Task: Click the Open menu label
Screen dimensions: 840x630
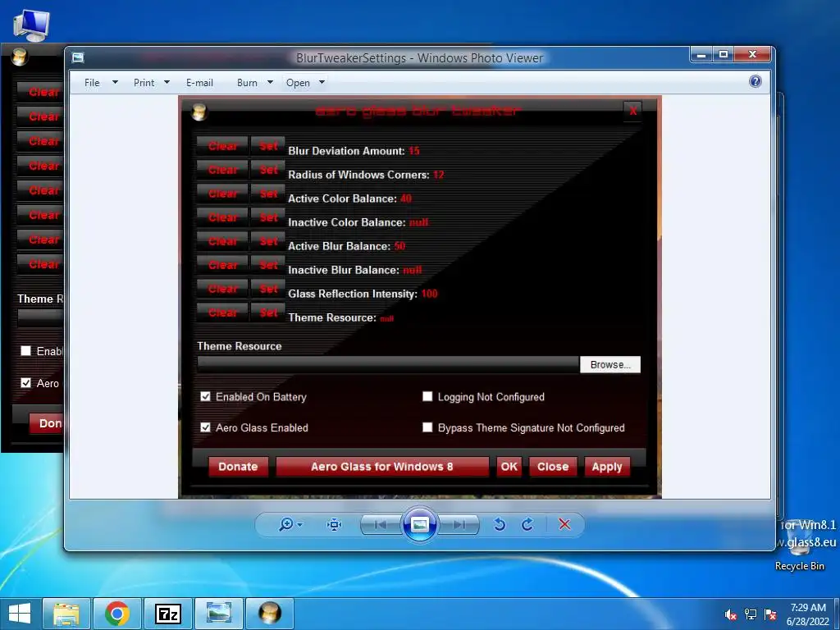Action: [298, 83]
